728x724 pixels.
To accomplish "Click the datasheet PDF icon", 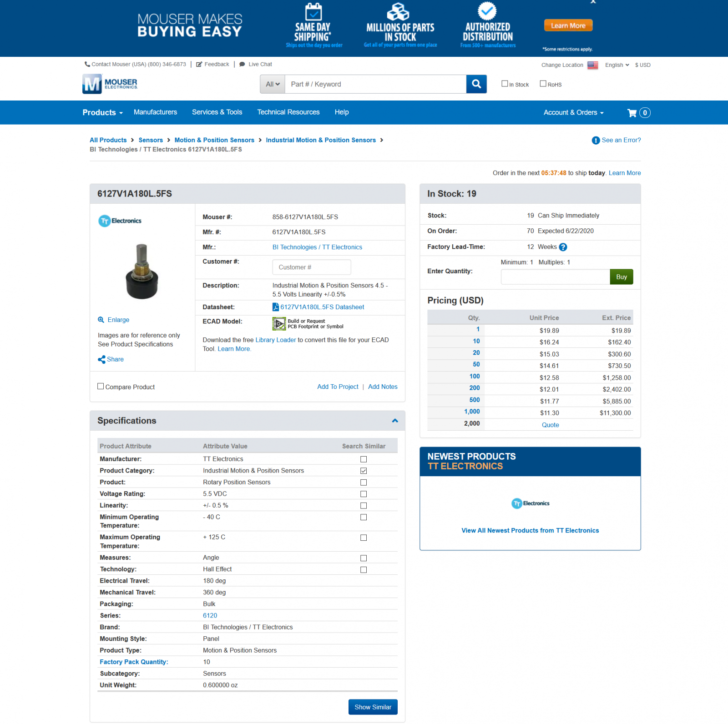I will click(x=276, y=307).
